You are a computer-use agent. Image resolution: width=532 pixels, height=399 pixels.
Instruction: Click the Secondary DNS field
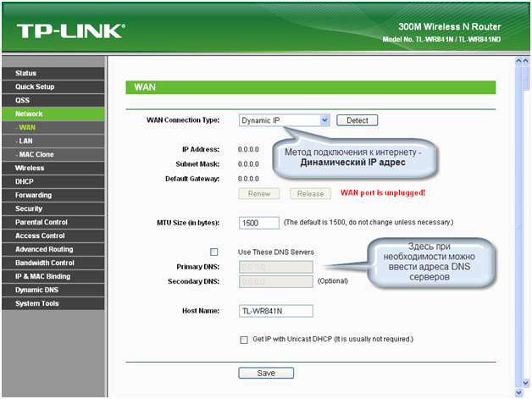coord(276,281)
